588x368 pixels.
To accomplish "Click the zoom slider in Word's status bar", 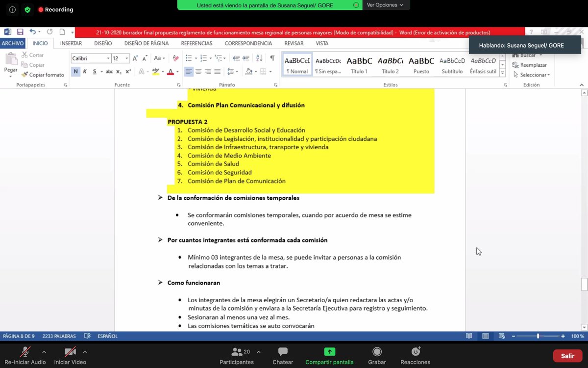I will click(538, 336).
